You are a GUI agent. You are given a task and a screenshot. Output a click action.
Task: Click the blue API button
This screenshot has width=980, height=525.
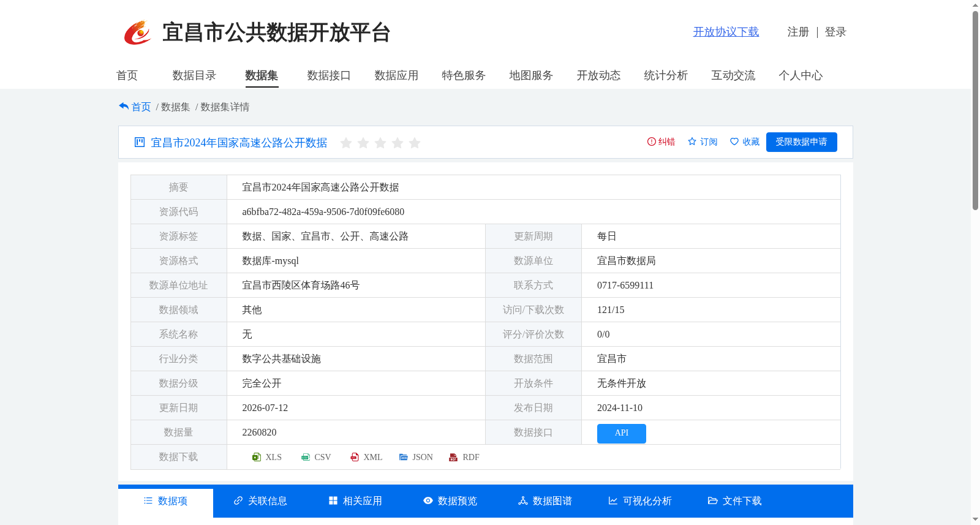click(x=622, y=433)
